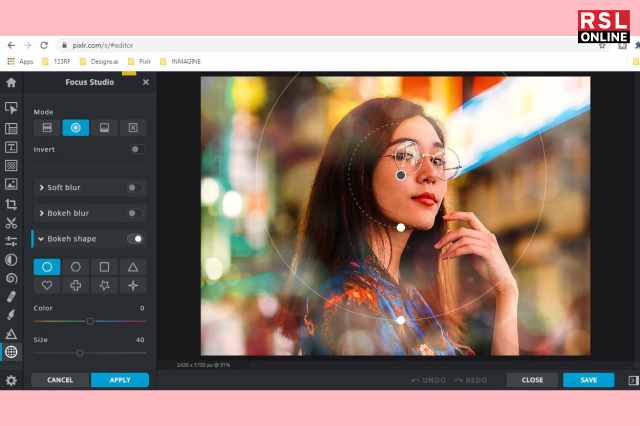This screenshot has height=426, width=640.
Task: Click the inner focus radius handle
Action: pyautogui.click(x=401, y=228)
